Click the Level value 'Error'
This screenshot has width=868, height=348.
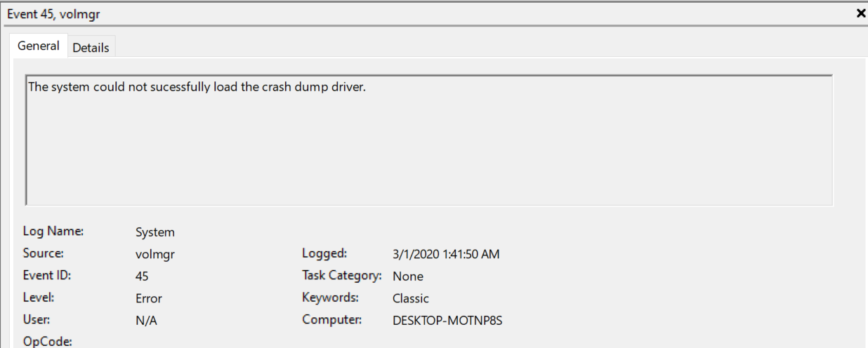pyautogui.click(x=149, y=298)
